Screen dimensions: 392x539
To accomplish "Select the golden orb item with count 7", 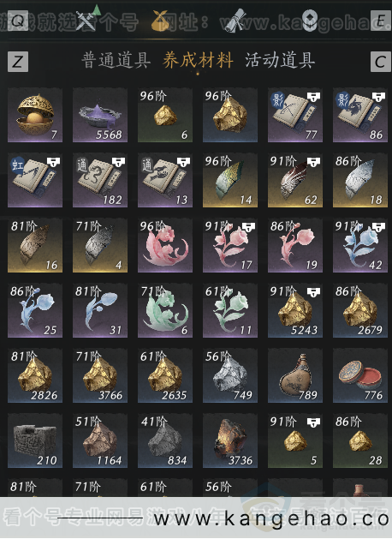I will tap(35, 115).
